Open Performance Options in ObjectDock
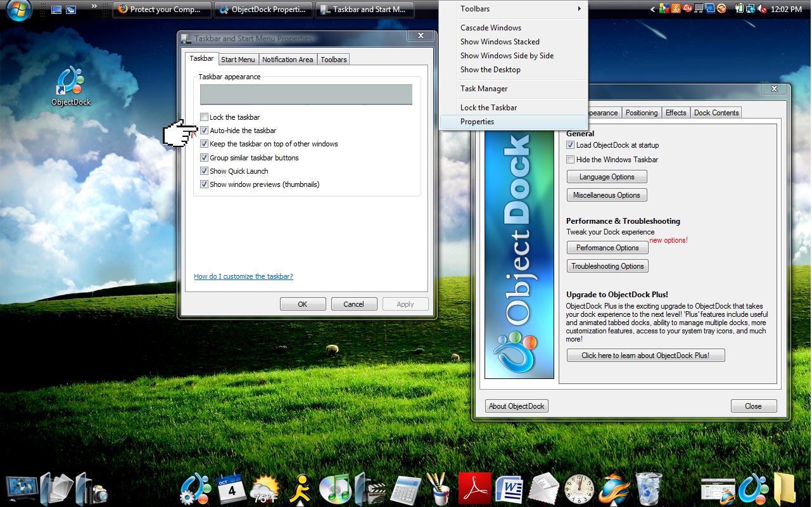 (x=607, y=248)
